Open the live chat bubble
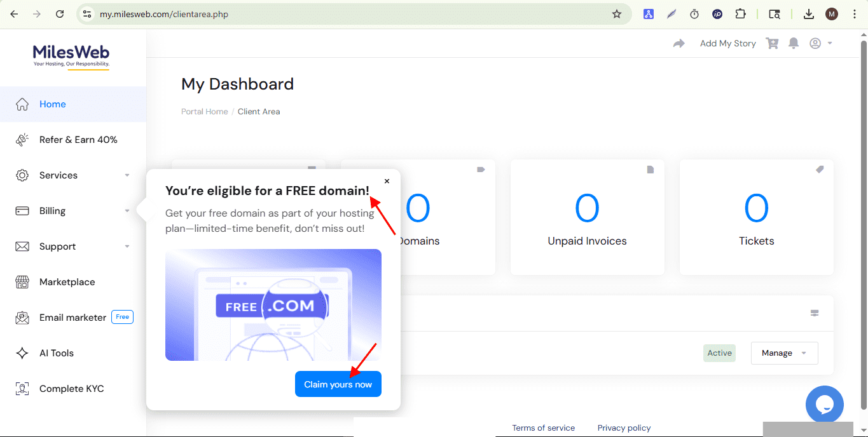Screen dimensions: 868x437 click(x=824, y=405)
